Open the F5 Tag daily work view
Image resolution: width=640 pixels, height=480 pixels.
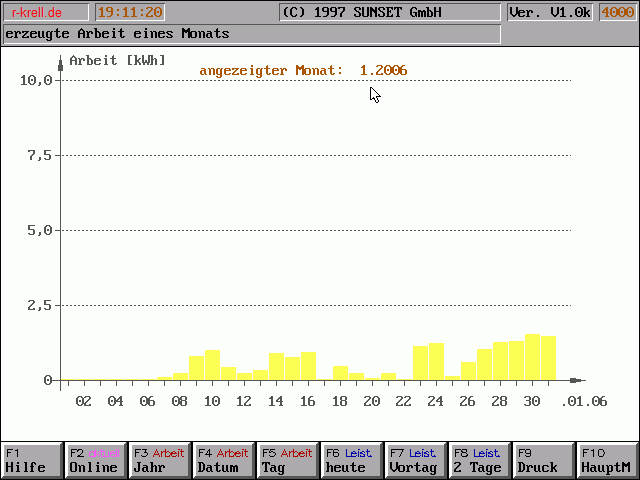[287, 460]
